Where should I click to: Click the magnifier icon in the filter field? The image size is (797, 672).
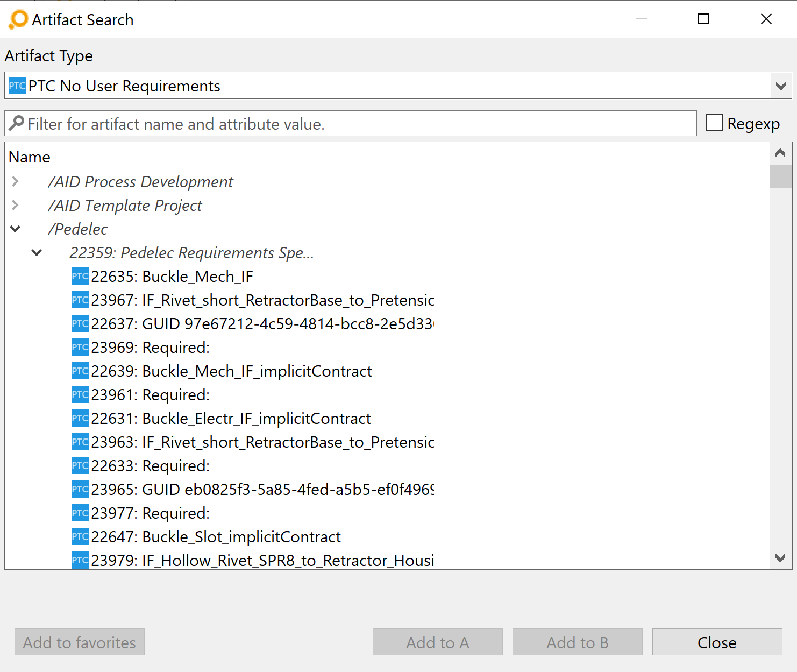[x=16, y=123]
